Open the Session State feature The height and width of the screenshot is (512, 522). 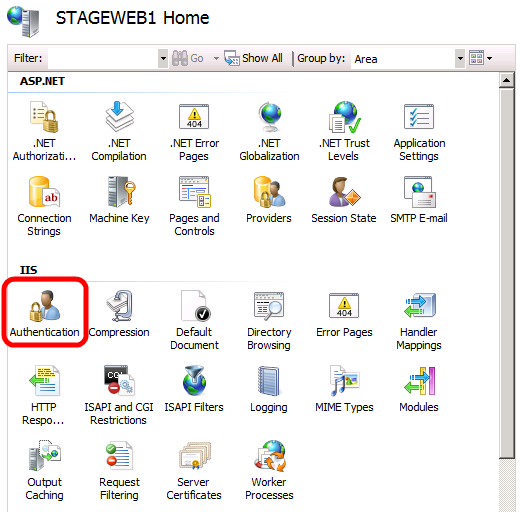click(344, 200)
